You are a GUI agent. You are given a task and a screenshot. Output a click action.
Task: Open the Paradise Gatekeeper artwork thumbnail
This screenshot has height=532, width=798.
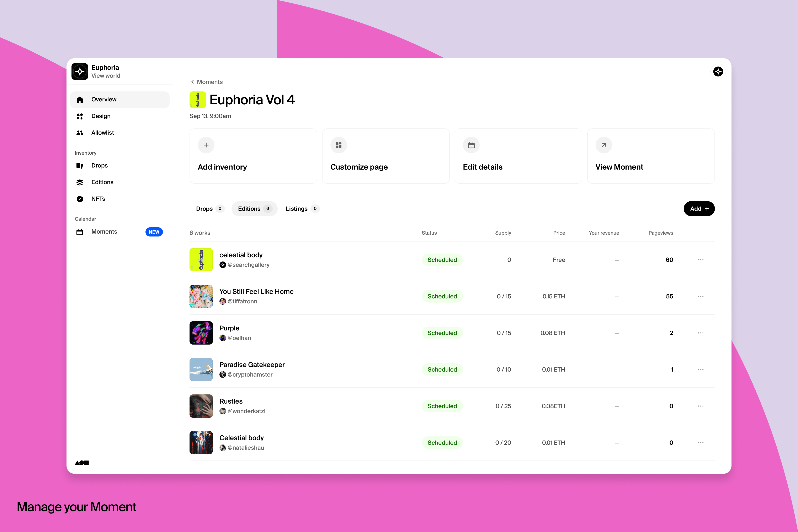tap(201, 369)
